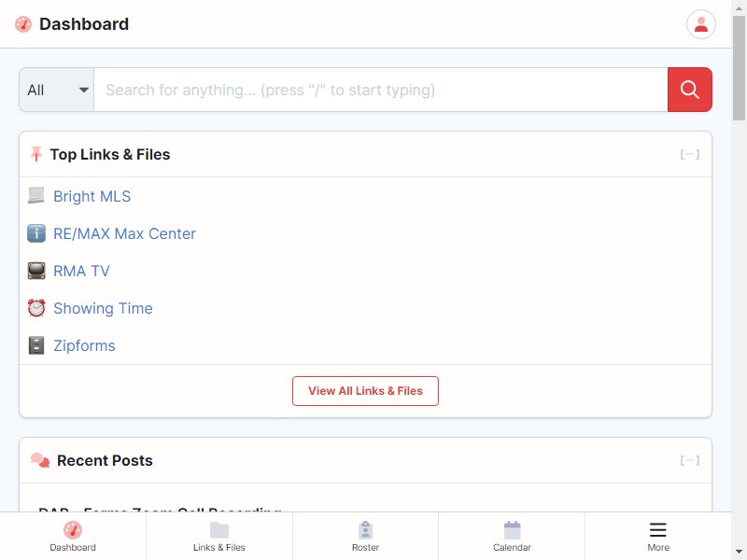This screenshot has height=560, width=747.
Task: Open the Showing Time link
Action: point(103,308)
